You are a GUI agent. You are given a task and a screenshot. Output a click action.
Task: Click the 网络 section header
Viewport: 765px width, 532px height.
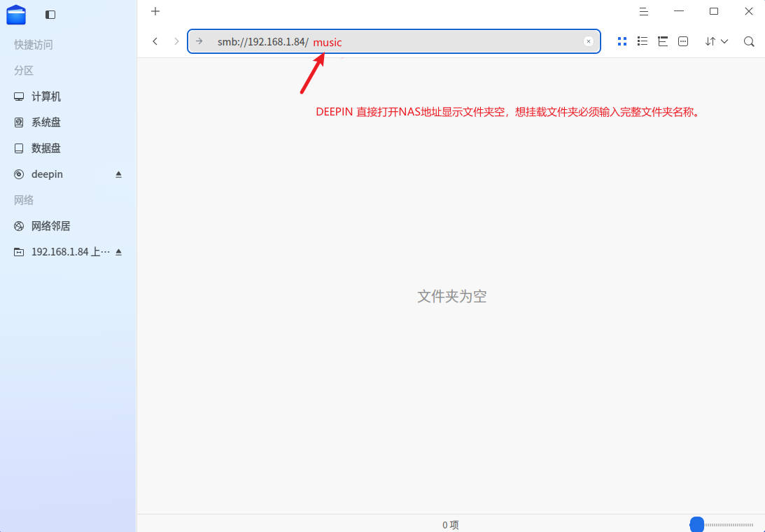point(23,200)
